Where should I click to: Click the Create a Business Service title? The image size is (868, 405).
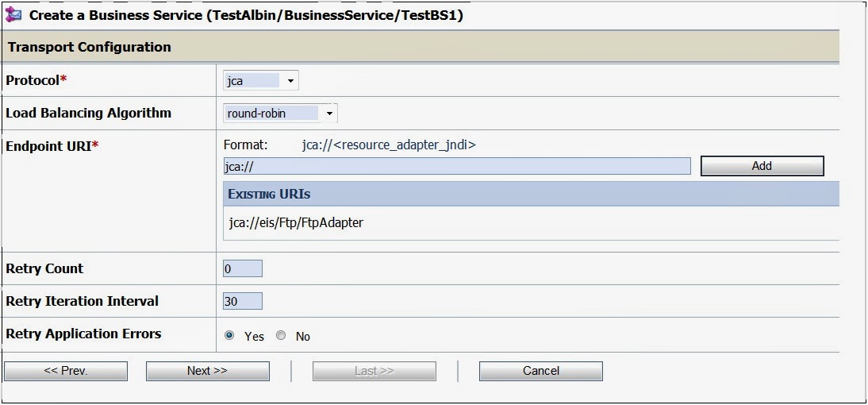coord(246,16)
